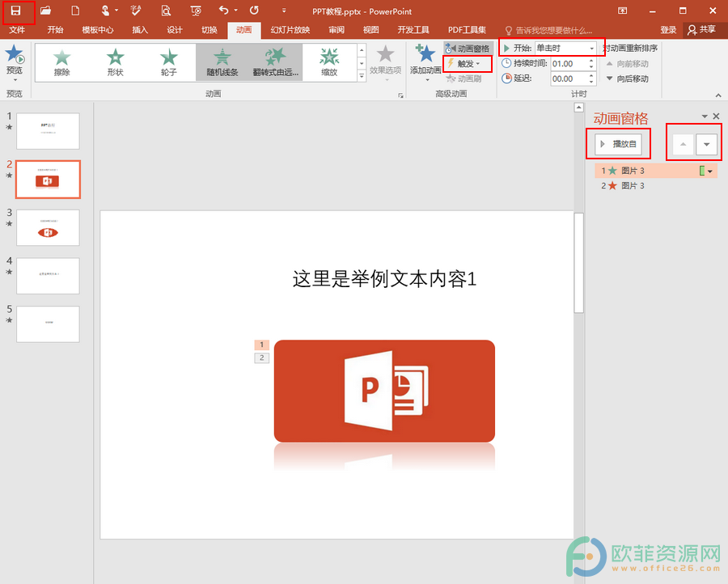
Task: Close the 动画窗格 pane
Action: coord(717,116)
